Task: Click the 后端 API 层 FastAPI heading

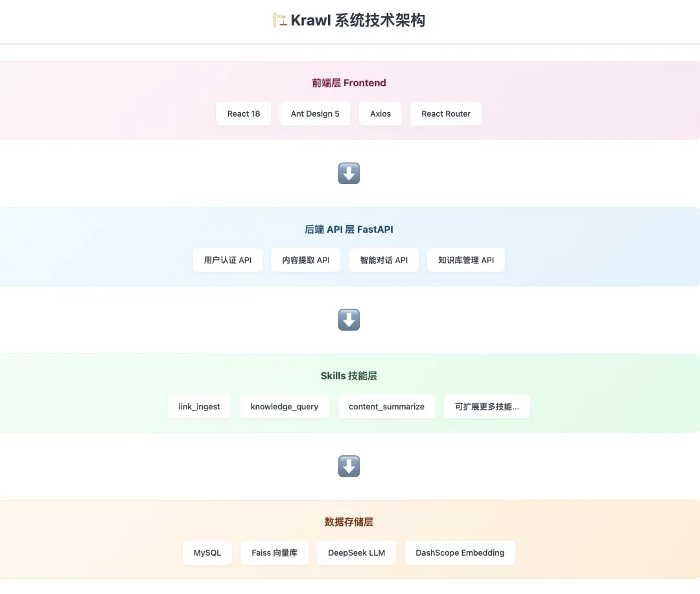Action: click(349, 230)
